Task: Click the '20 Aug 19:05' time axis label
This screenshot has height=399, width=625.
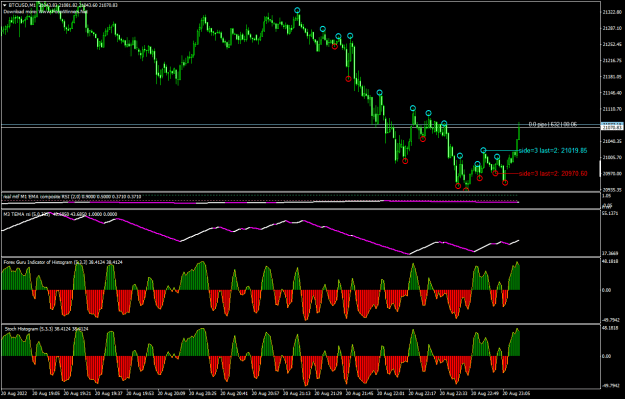Action: [46, 393]
